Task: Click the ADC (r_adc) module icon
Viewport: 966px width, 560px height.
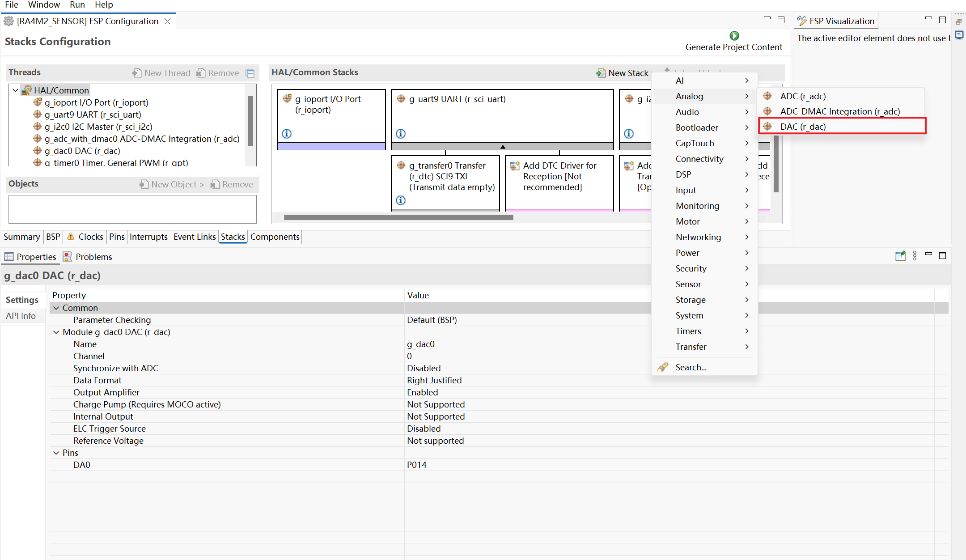Action: coord(767,96)
